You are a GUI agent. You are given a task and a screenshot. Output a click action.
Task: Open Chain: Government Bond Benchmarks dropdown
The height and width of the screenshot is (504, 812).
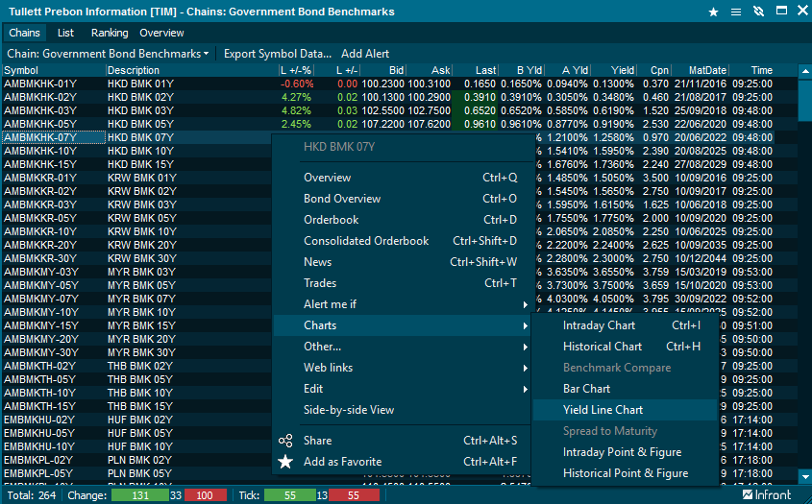108,54
